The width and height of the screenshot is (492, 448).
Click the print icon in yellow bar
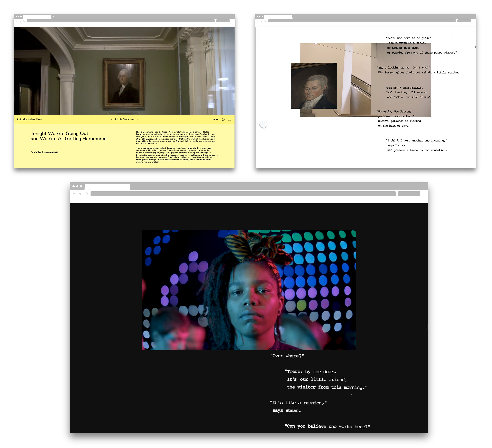[223, 119]
